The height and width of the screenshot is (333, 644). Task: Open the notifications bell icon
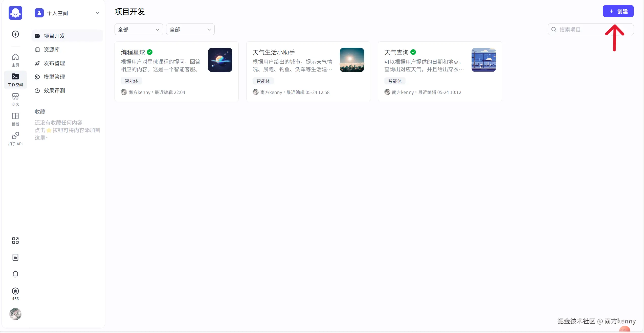pyautogui.click(x=15, y=274)
